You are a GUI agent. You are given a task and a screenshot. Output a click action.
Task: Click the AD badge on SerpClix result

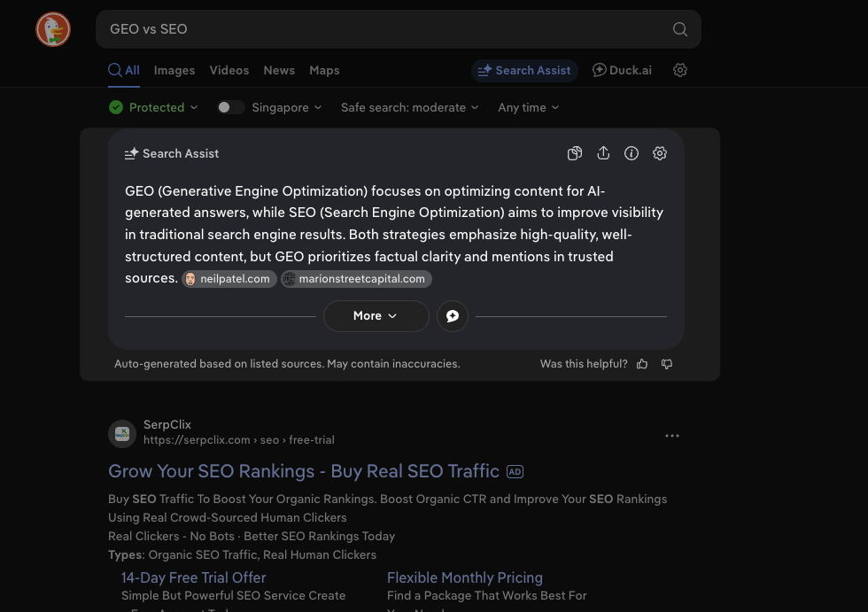[515, 472]
